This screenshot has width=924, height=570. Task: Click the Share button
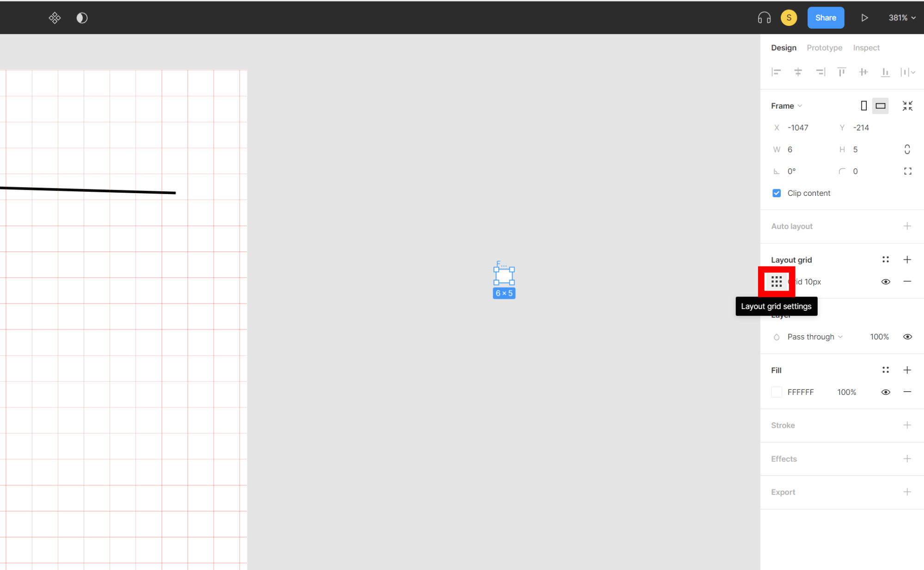click(826, 18)
